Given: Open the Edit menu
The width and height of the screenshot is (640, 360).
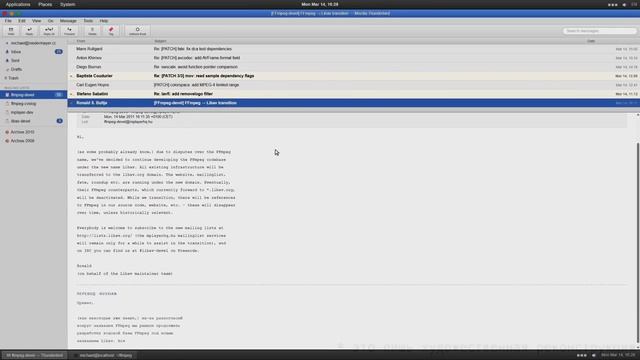Looking at the screenshot, I should 22,21.
